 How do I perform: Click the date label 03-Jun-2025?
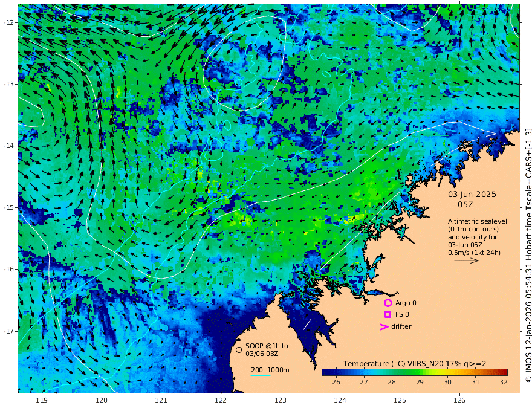coord(472,194)
